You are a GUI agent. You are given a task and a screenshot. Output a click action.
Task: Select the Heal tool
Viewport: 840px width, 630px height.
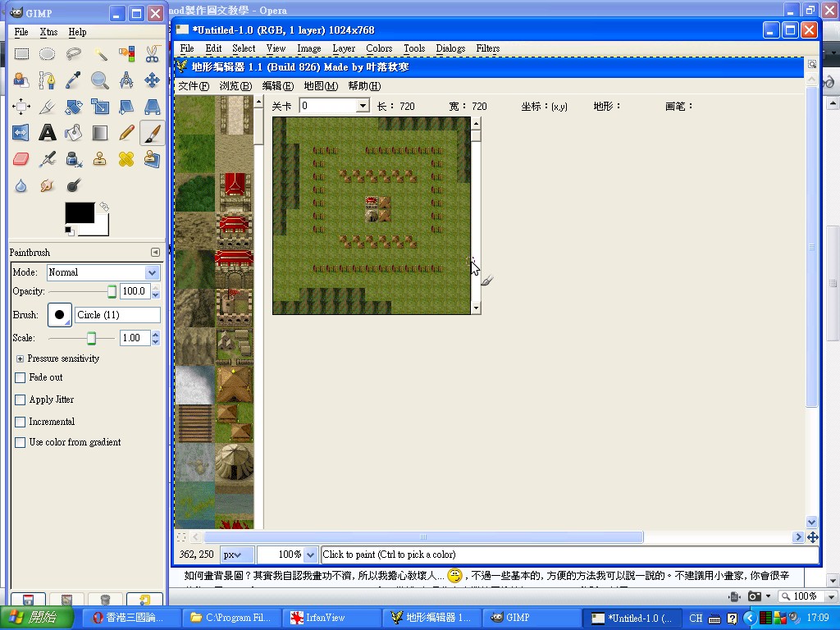tap(126, 159)
